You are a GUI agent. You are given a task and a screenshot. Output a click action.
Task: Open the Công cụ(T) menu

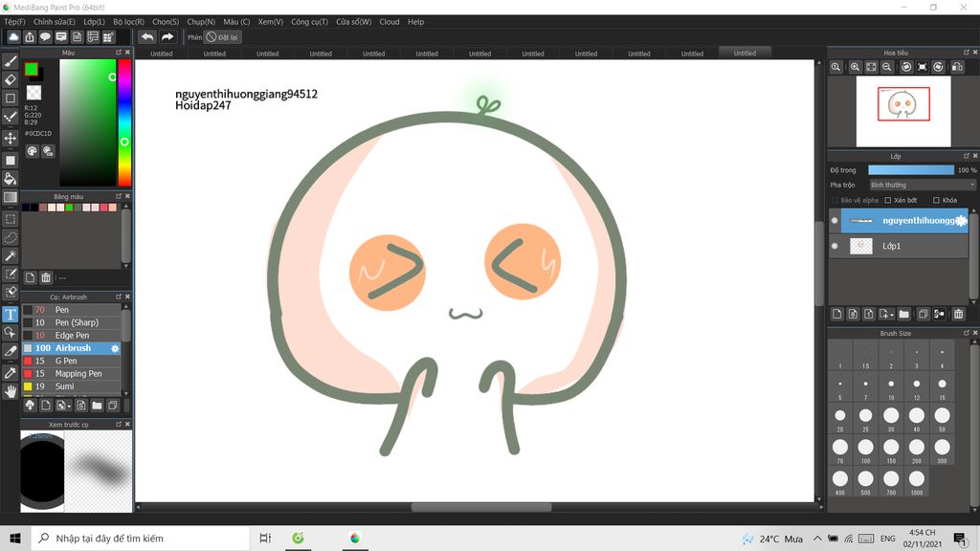click(309, 22)
